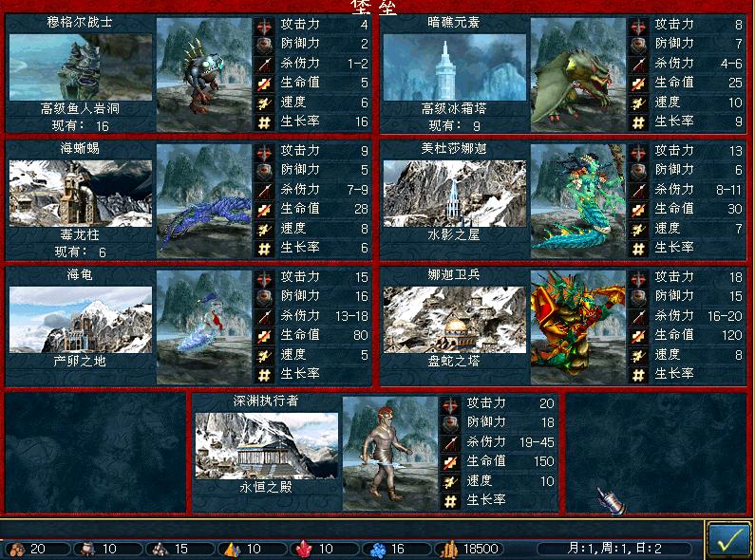
Task: Click the damage icon for 美杜莎娜迦
Action: tap(638, 190)
